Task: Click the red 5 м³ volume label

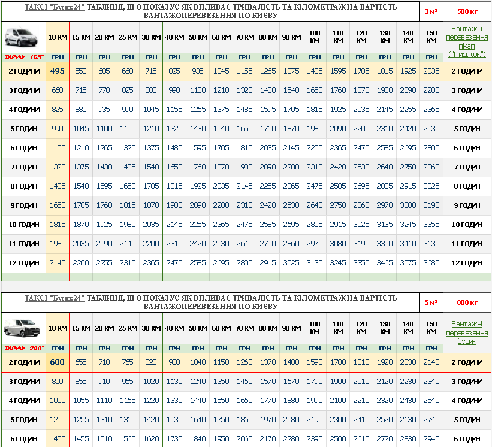Action: pyautogui.click(x=430, y=302)
